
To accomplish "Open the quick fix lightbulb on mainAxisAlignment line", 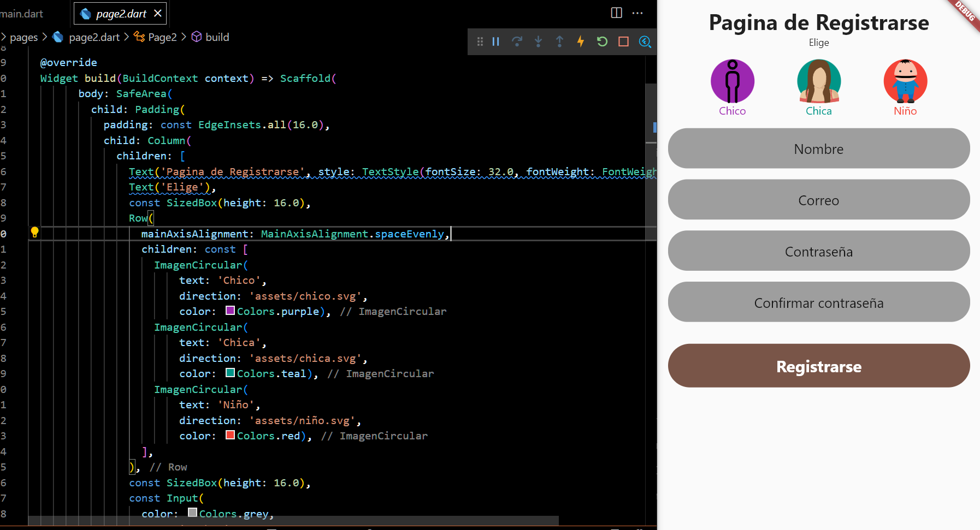I will point(36,231).
